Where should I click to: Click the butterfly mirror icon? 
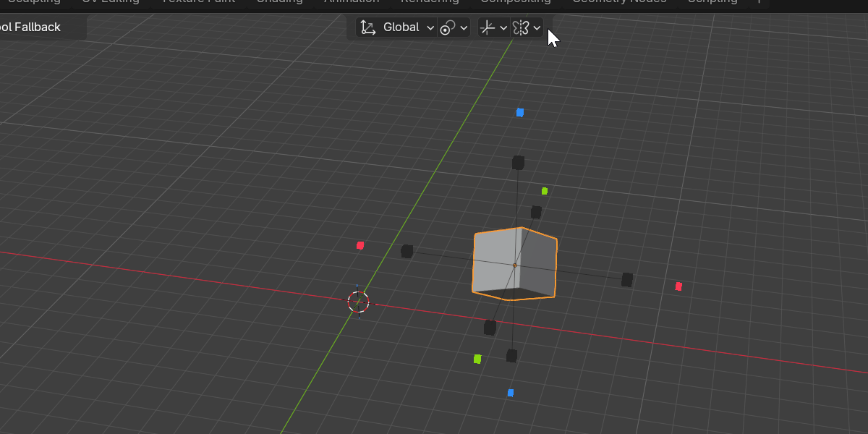click(x=521, y=27)
